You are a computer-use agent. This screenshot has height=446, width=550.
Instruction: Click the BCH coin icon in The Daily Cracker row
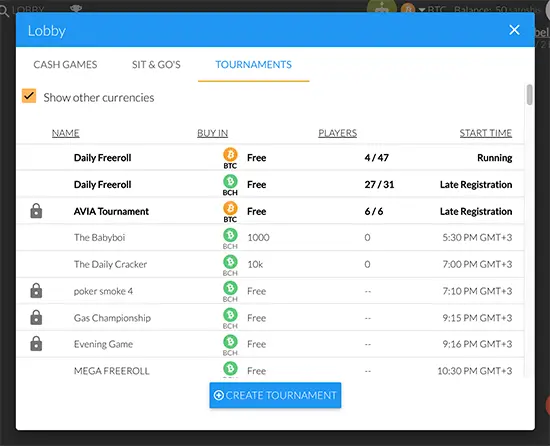(230, 262)
